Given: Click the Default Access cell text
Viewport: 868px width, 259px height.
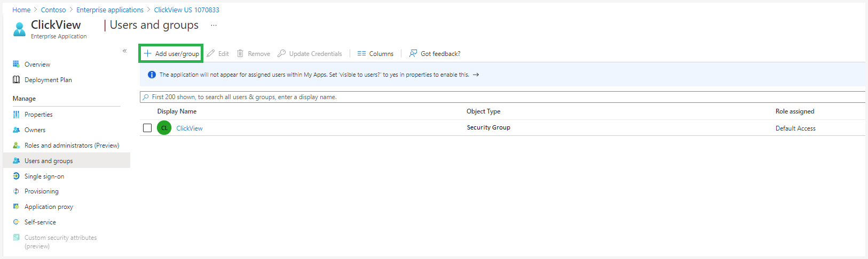Looking at the screenshot, I should click(x=795, y=128).
